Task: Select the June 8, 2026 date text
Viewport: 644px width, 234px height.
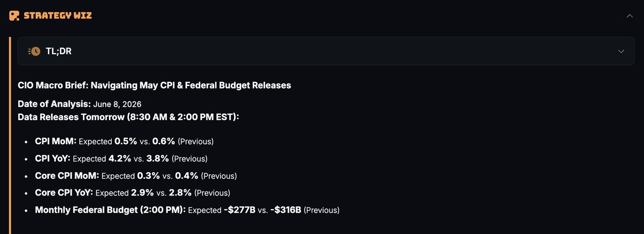Action: [x=117, y=104]
